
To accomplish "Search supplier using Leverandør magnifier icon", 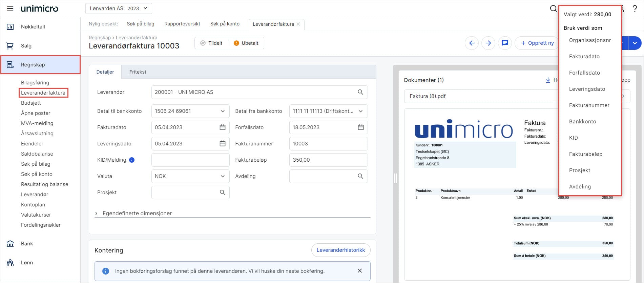I will pyautogui.click(x=360, y=92).
